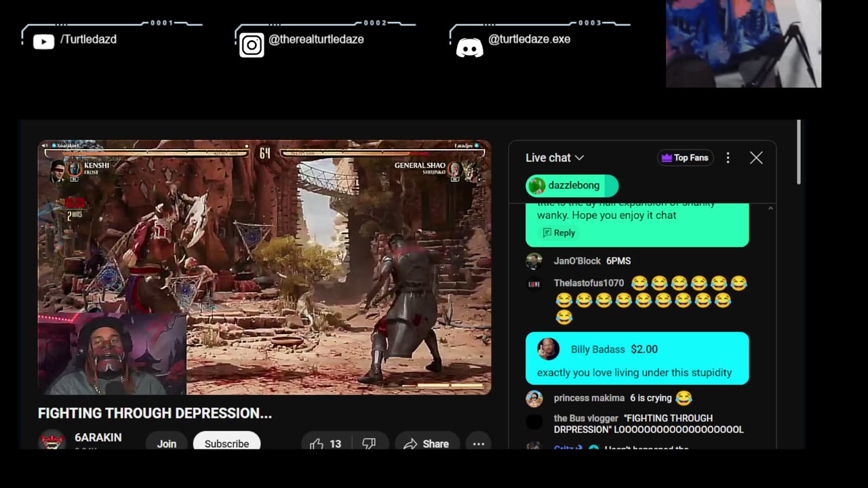
Task: Click "6 is crying" chat message
Action: pos(650,398)
